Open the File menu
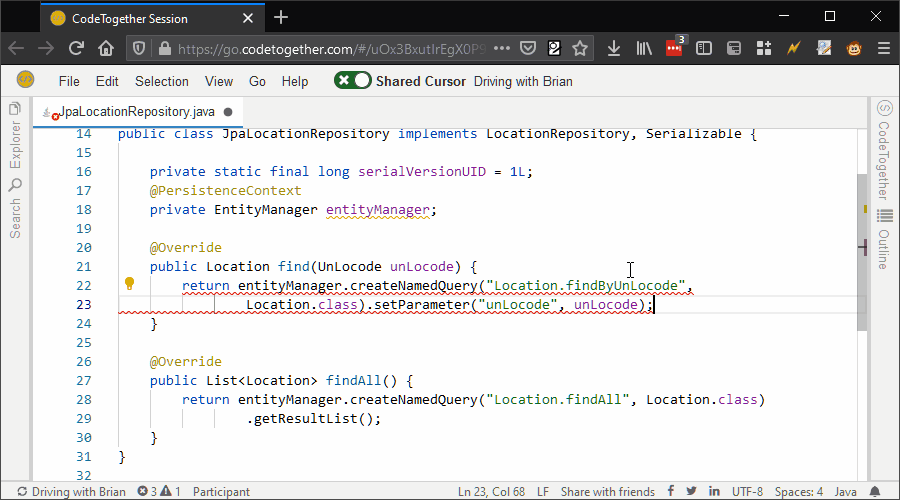 click(69, 81)
